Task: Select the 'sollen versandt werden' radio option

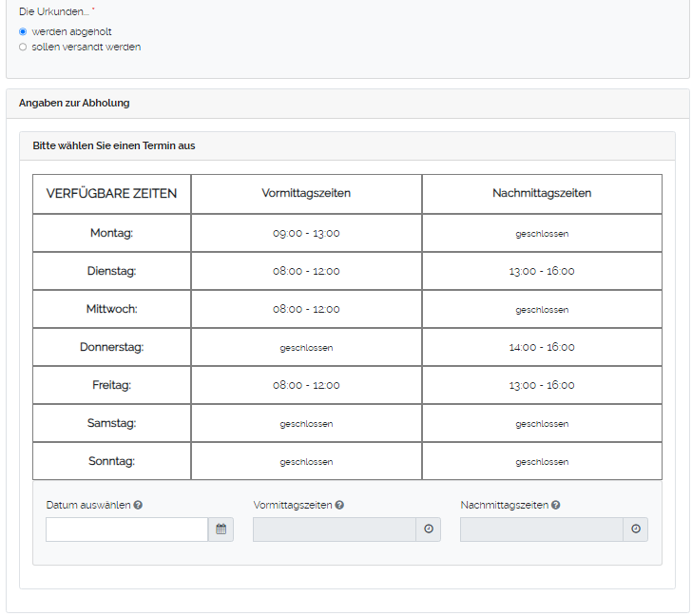Action: (x=23, y=47)
